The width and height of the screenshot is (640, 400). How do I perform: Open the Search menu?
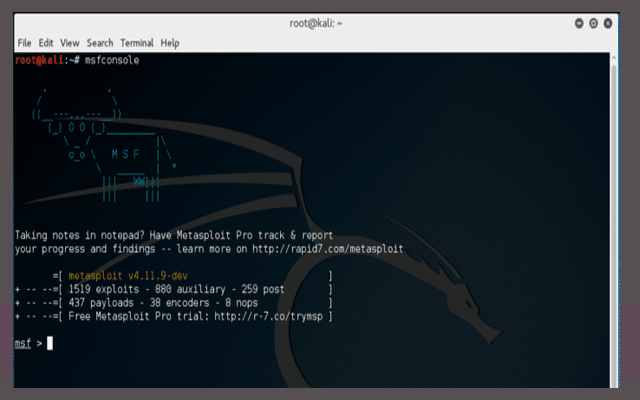100,43
